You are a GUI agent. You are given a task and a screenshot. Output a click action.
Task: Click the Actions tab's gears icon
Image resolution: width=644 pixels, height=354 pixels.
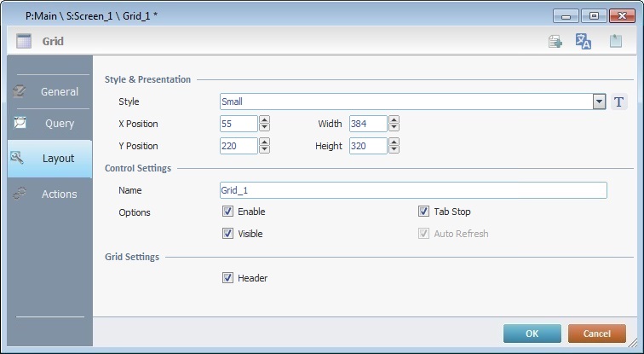[20, 194]
